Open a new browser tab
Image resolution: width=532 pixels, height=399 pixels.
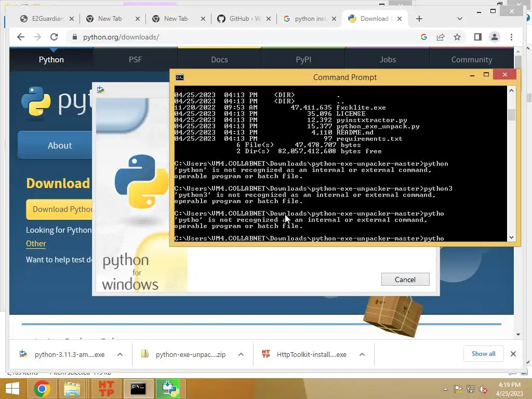tap(419, 19)
